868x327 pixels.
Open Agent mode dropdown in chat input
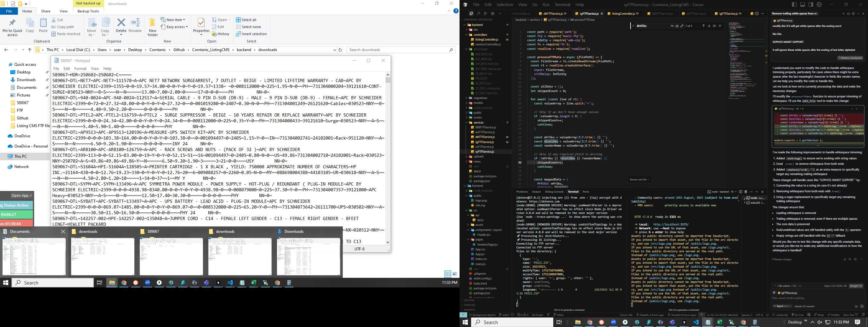782,306
